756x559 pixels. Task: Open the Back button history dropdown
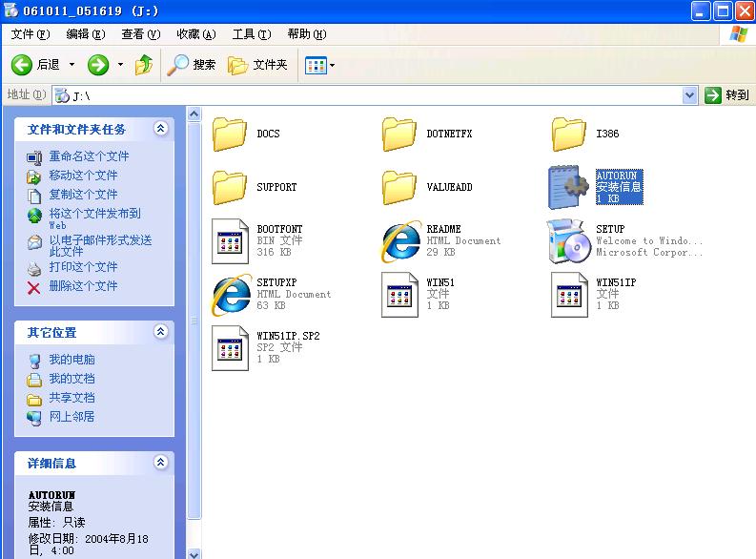point(72,65)
